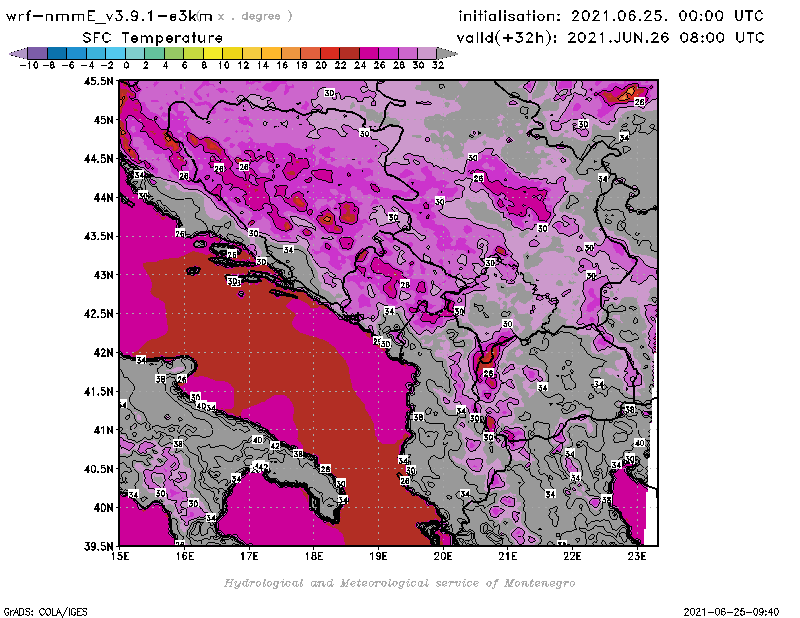Click the 43.5N latitude label

(98, 236)
